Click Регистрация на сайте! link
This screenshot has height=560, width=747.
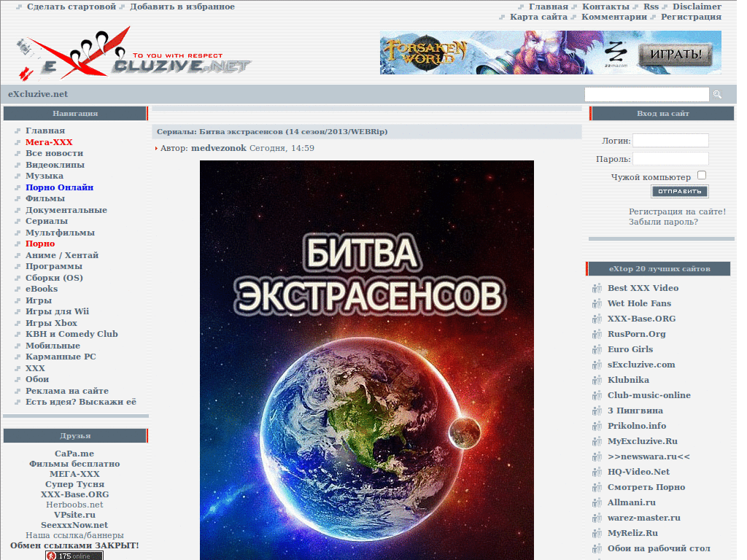coord(677,211)
